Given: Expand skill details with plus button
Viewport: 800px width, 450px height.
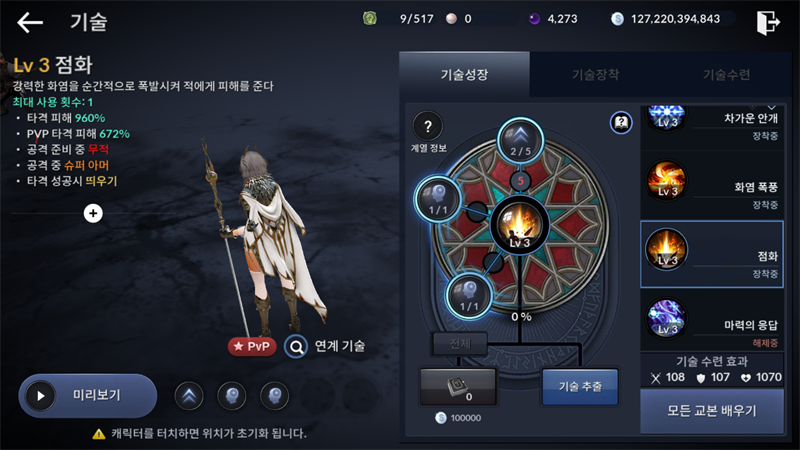Looking at the screenshot, I should pyautogui.click(x=93, y=213).
